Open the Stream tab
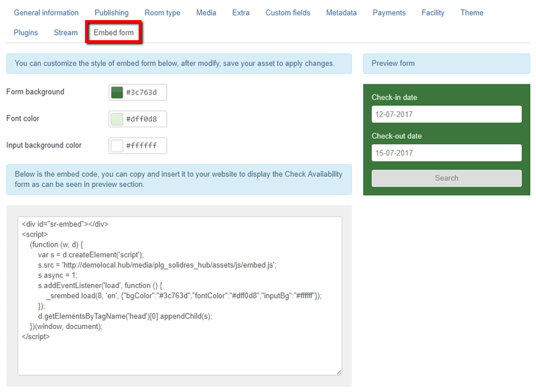The width and height of the screenshot is (536, 392). coord(66,31)
